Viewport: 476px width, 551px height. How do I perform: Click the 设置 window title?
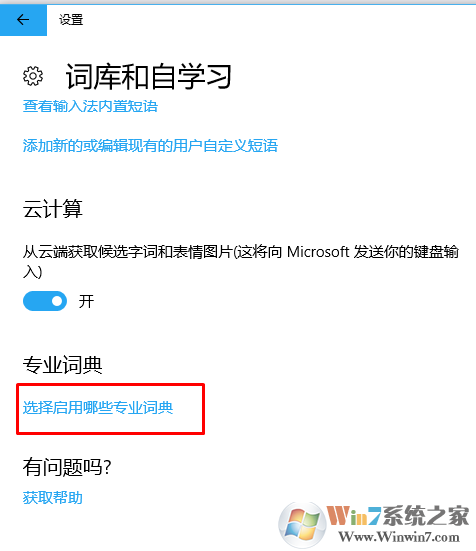pos(71,20)
